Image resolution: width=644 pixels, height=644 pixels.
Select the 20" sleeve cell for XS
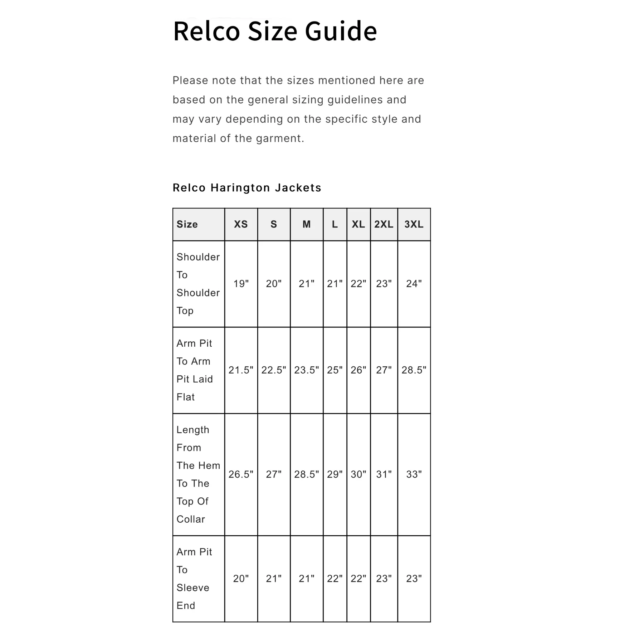[241, 579]
